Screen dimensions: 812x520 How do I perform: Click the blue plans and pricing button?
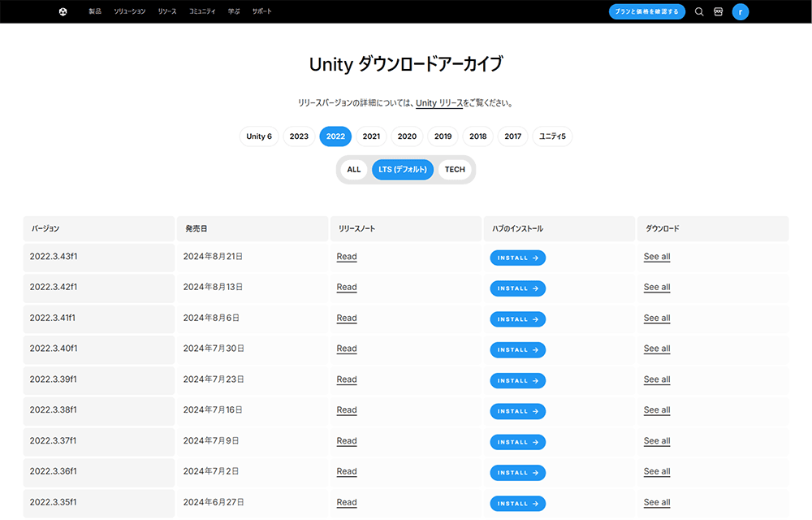click(647, 11)
